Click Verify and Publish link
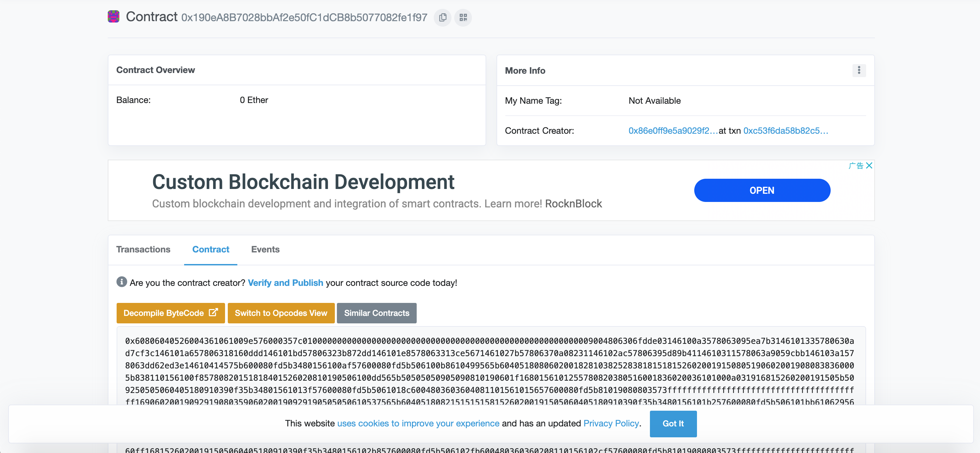The height and width of the screenshot is (453, 980). click(x=285, y=283)
